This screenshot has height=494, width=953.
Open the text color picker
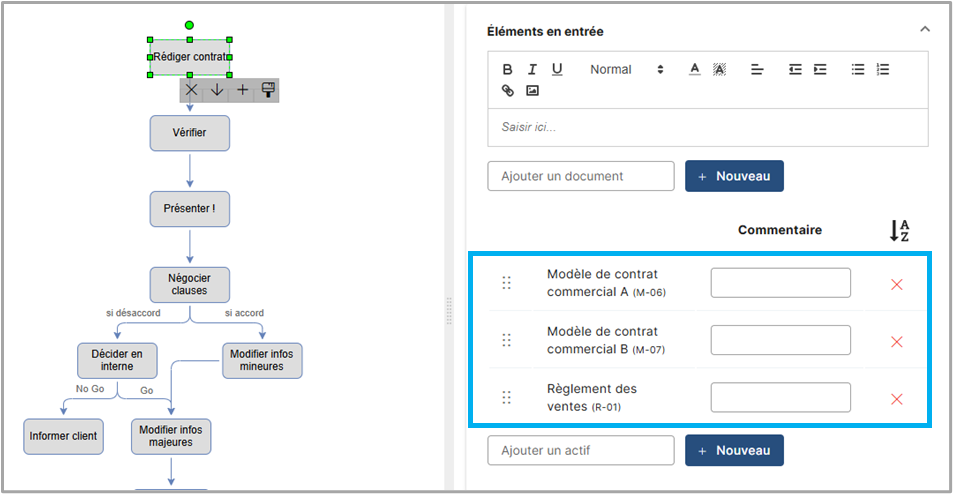point(694,69)
